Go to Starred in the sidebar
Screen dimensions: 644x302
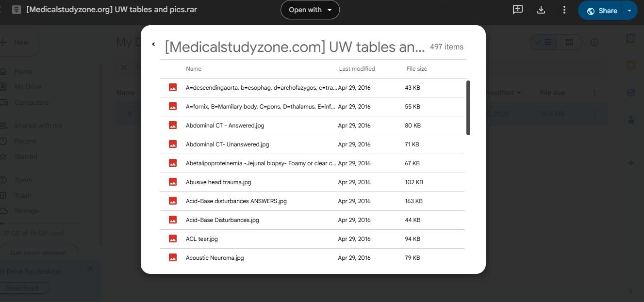pos(25,156)
